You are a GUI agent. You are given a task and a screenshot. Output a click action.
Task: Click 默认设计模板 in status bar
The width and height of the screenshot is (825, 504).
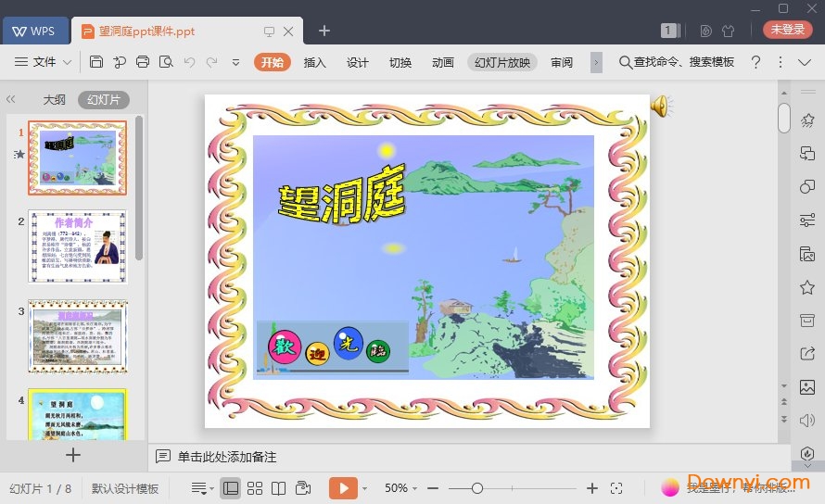point(125,489)
